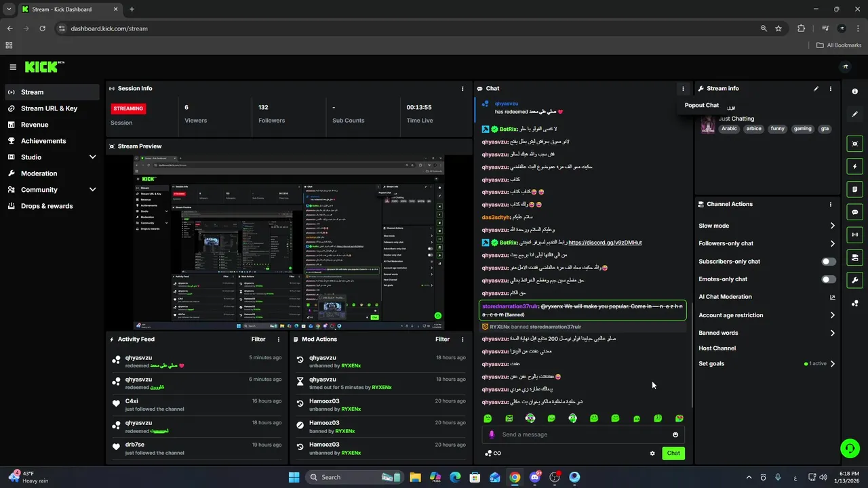Open the green headset support button
The width and height of the screenshot is (868, 488).
click(x=849, y=448)
